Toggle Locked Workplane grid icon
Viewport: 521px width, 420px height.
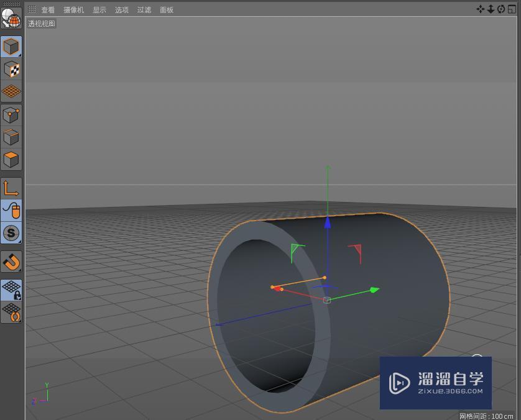pos(11,290)
